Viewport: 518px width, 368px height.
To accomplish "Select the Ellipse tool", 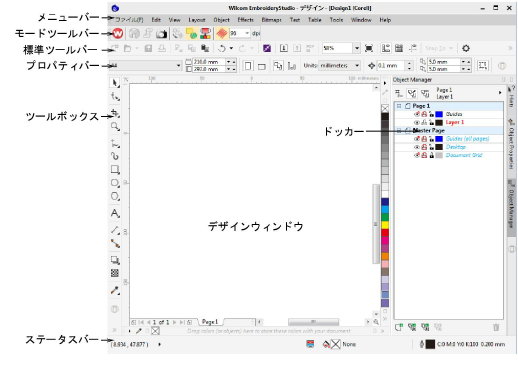I will (x=115, y=183).
